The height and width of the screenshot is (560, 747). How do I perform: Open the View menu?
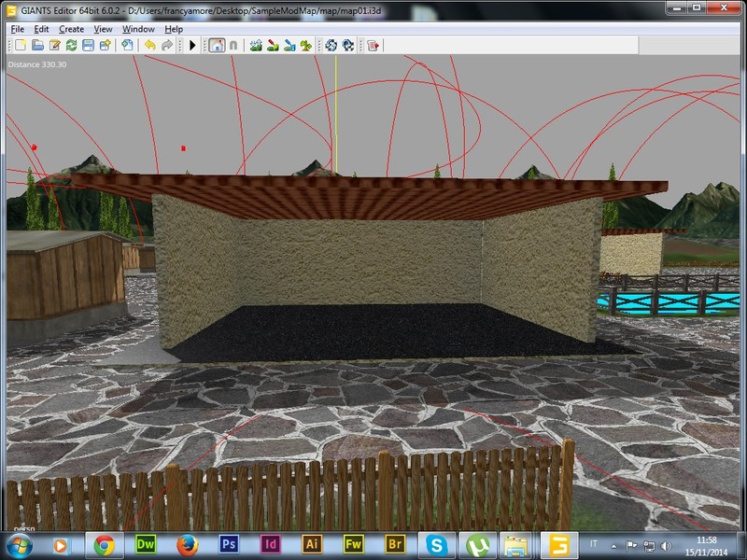pos(103,29)
